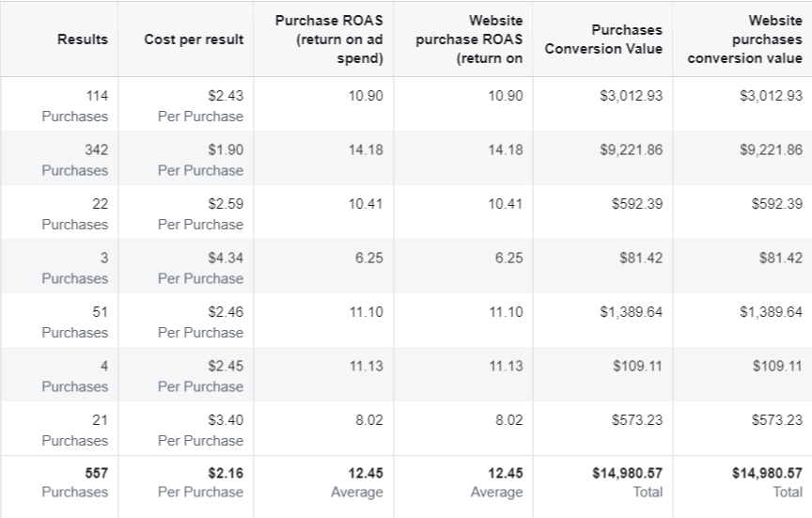
Task: Click the $2.43 Per Purchase cost cell
Action: pyautogui.click(x=201, y=106)
